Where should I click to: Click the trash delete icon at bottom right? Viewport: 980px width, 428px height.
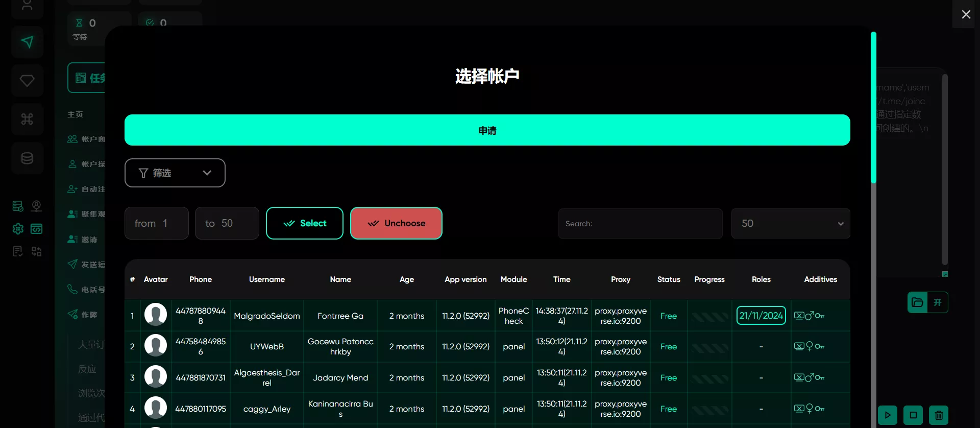939,415
